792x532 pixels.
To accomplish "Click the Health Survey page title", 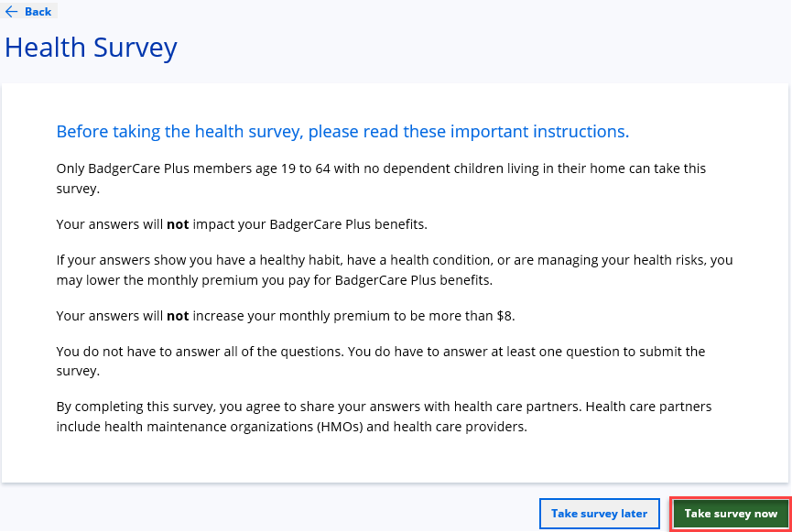I will click(91, 48).
